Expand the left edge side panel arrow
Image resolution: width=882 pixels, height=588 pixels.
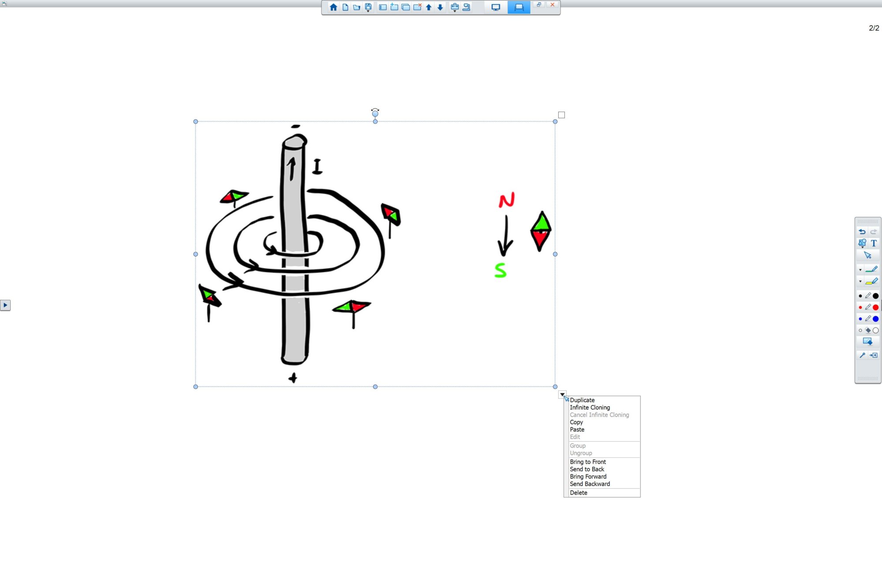point(6,305)
